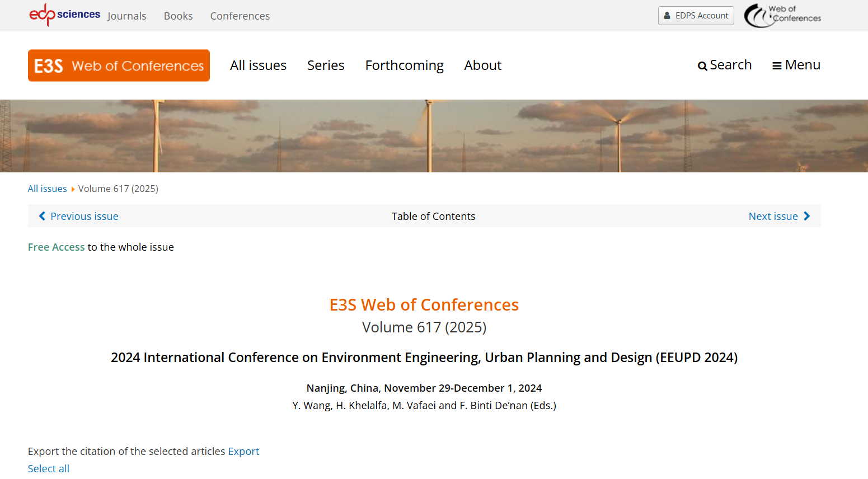Open the hamburger Menu icon
Screen dimensions: 868x479
click(x=777, y=66)
